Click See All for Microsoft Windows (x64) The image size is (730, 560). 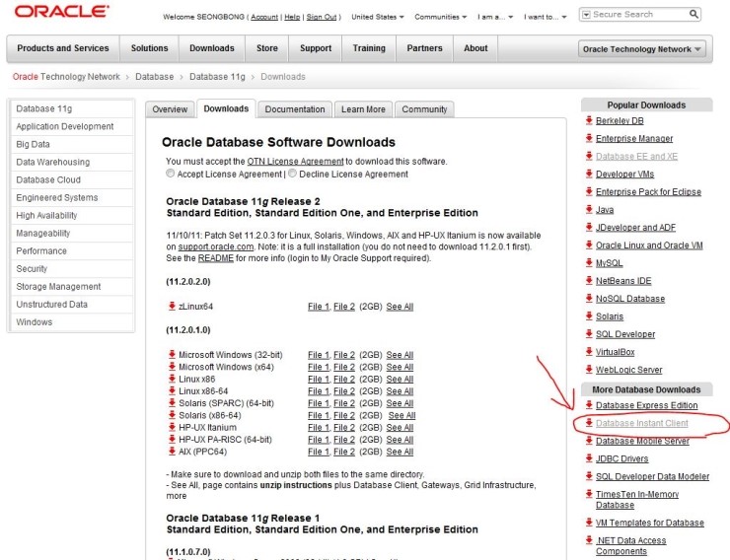[400, 367]
